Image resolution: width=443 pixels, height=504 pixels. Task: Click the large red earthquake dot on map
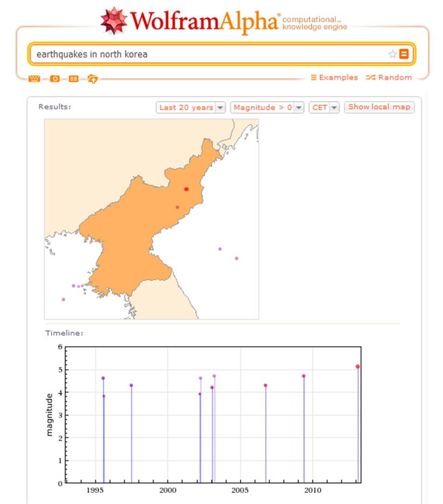tap(186, 189)
